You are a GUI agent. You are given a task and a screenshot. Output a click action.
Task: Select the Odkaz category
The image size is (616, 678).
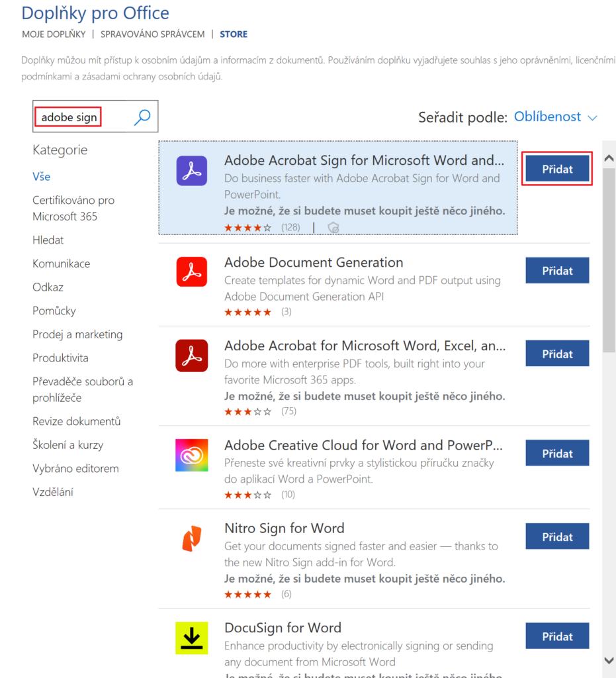coord(48,287)
